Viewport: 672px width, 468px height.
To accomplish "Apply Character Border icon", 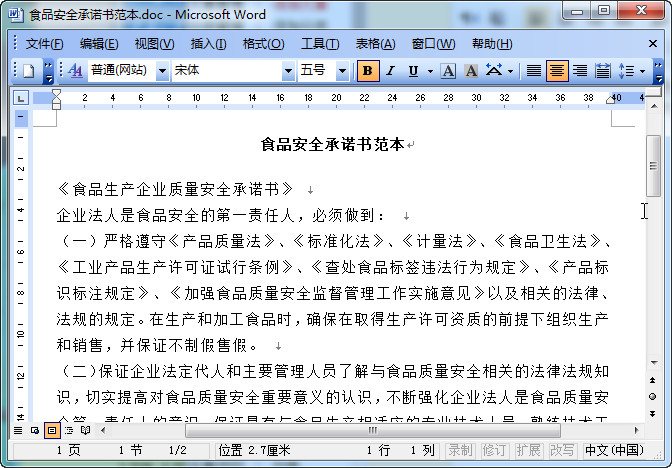I will pos(448,71).
